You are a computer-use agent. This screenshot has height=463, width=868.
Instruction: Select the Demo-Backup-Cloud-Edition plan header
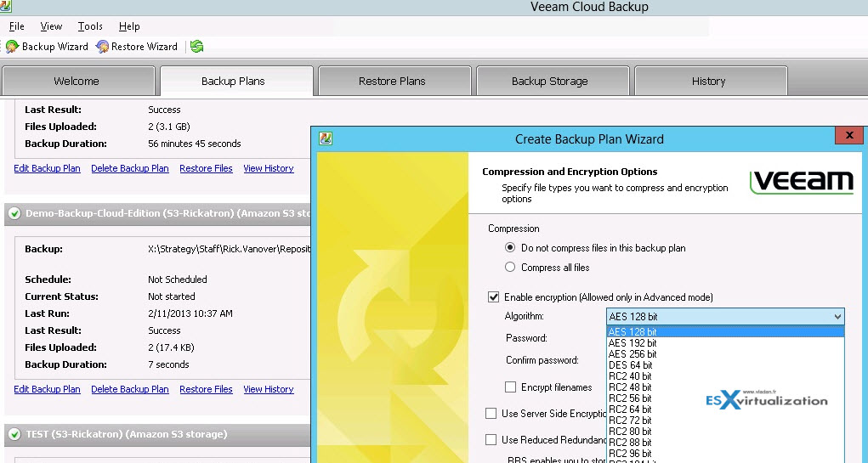pyautogui.click(x=157, y=213)
